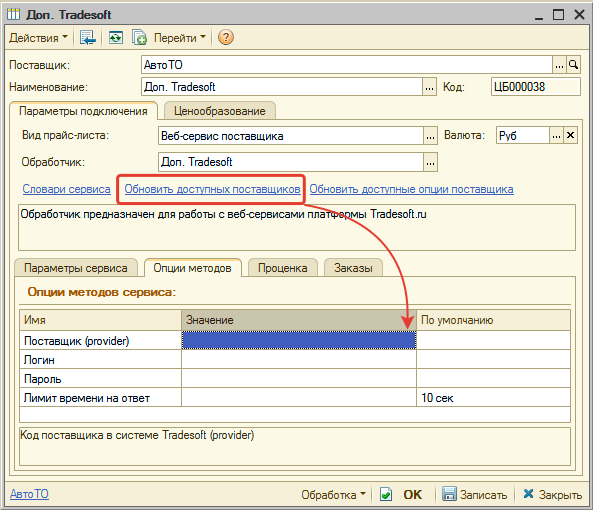593x510 pixels.
Task: Open the Заказы tab
Action: 353,268
